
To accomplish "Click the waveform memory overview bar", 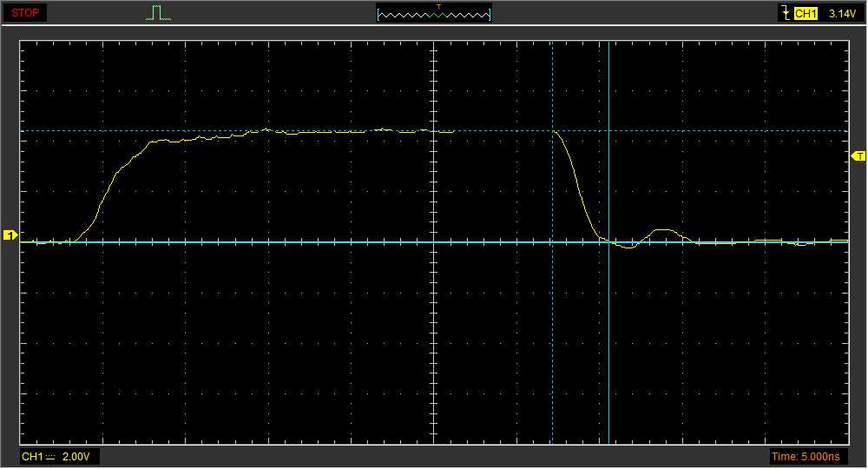I will [433, 14].
